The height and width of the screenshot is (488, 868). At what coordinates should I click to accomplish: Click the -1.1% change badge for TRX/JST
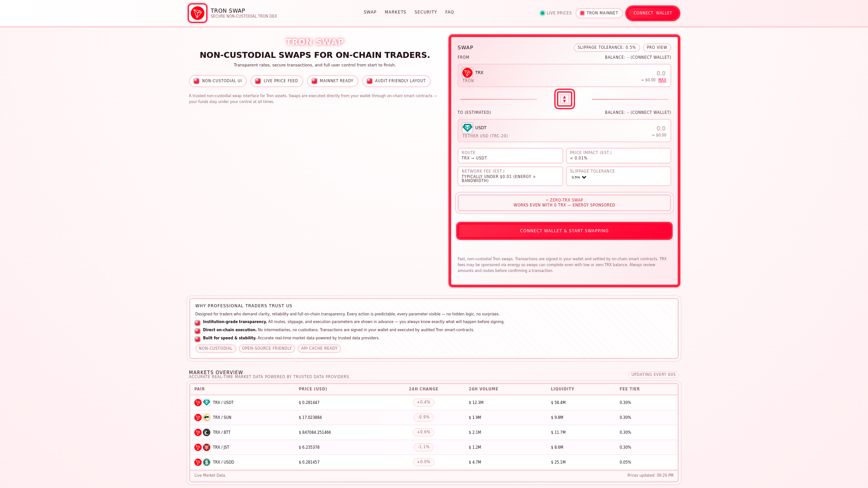(x=424, y=447)
